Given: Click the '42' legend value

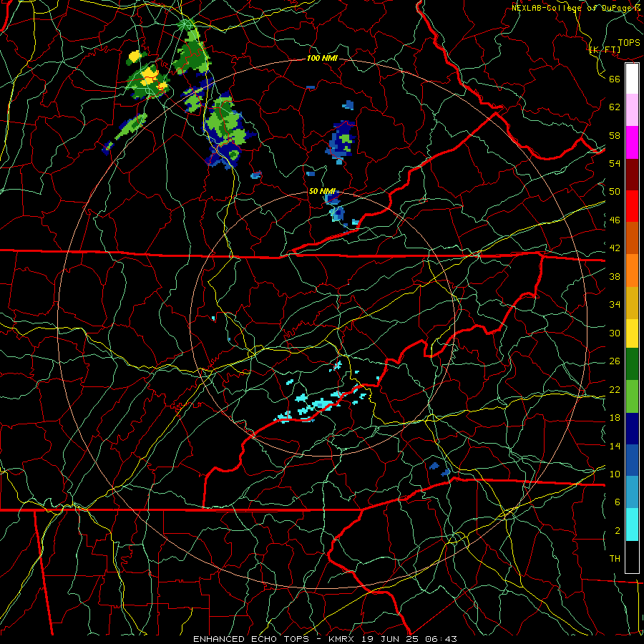Looking at the screenshot, I should [x=615, y=248].
